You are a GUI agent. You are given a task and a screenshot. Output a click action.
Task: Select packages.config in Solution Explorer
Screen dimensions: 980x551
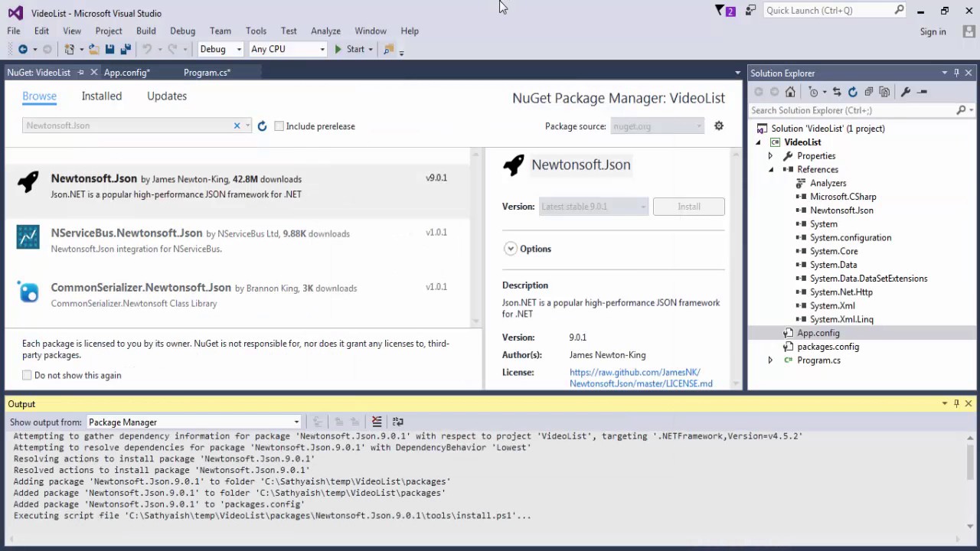(x=828, y=347)
